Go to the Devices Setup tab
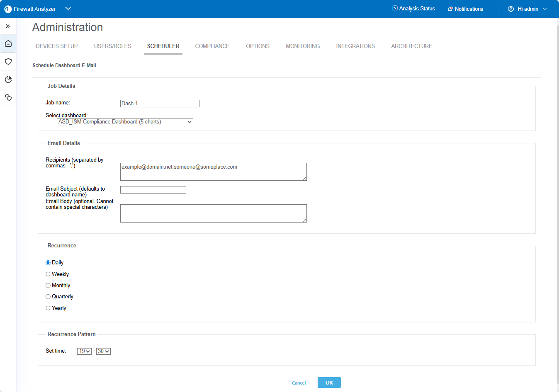Viewport: 559px width, 392px height. (57, 46)
